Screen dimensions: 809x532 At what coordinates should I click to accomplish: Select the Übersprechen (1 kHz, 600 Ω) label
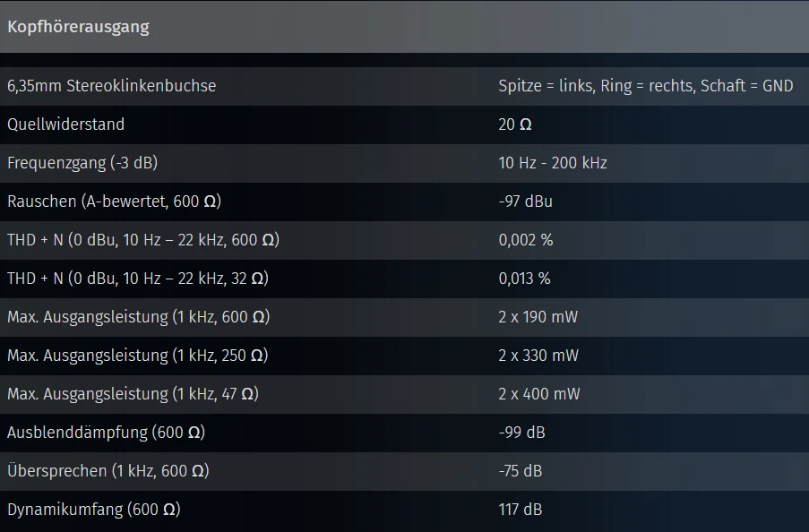pos(108,471)
